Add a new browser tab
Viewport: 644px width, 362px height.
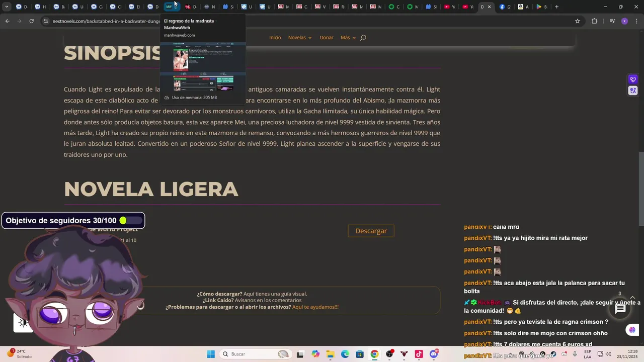(556, 7)
